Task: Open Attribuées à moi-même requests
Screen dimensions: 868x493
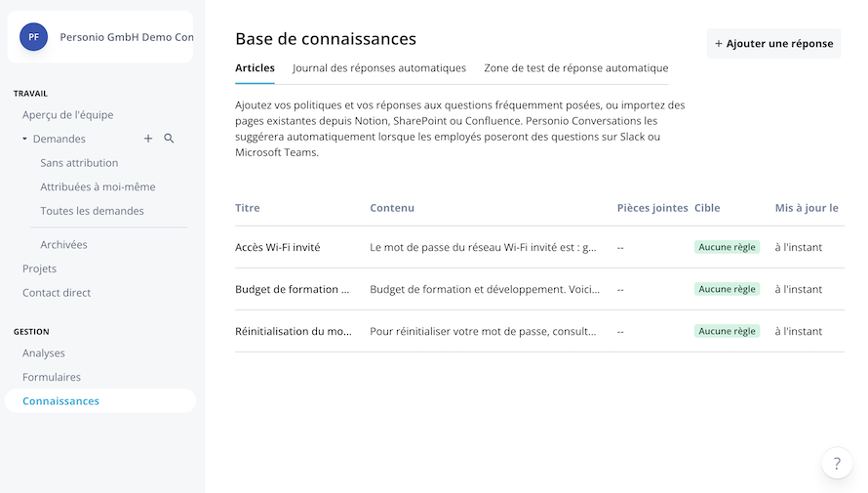Action: (x=98, y=186)
